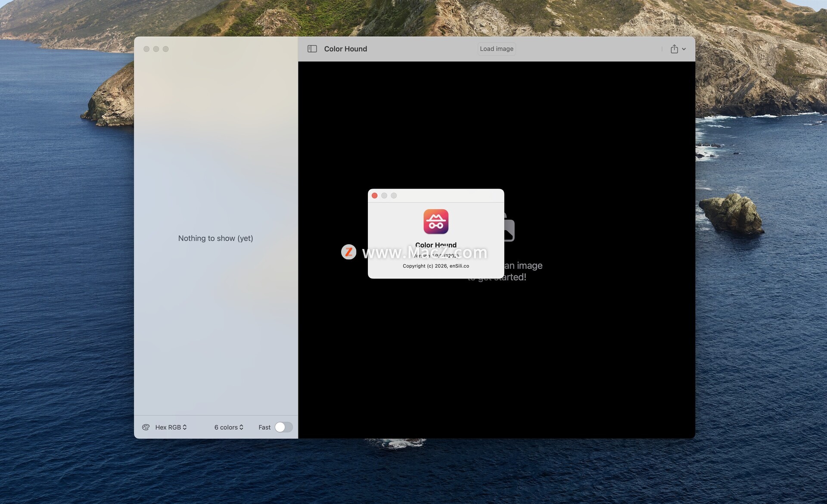Expand the share menu chevron
The image size is (827, 504).
(x=684, y=49)
